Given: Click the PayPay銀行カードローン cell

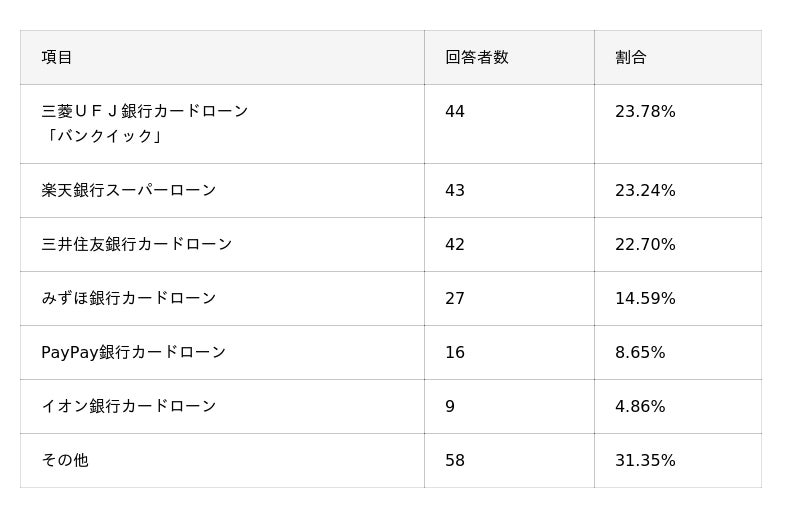Looking at the screenshot, I should coord(134,352).
